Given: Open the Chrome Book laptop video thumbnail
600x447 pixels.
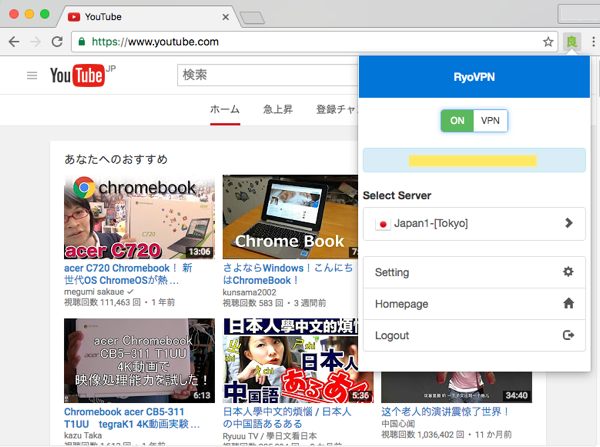Looking at the screenshot, I should 290,217.
